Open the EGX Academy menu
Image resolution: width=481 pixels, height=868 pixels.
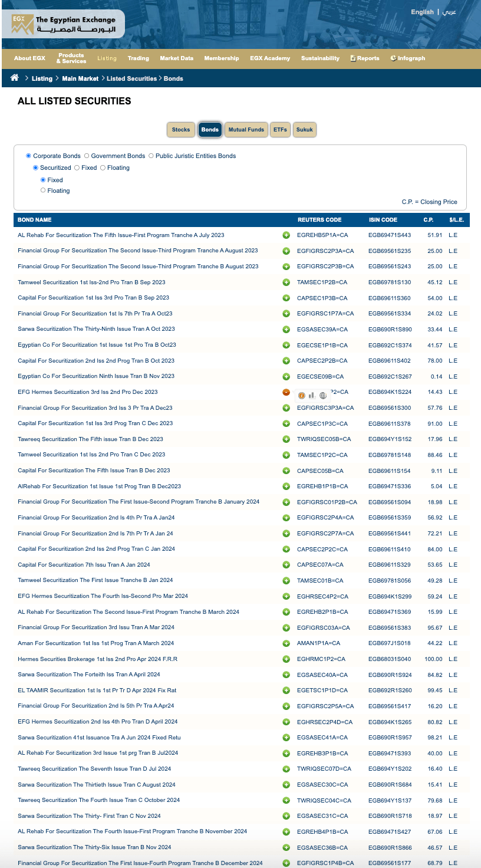coord(270,58)
